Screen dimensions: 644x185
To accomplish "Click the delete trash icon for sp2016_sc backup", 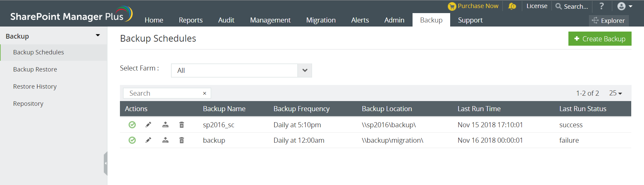I will tap(181, 125).
